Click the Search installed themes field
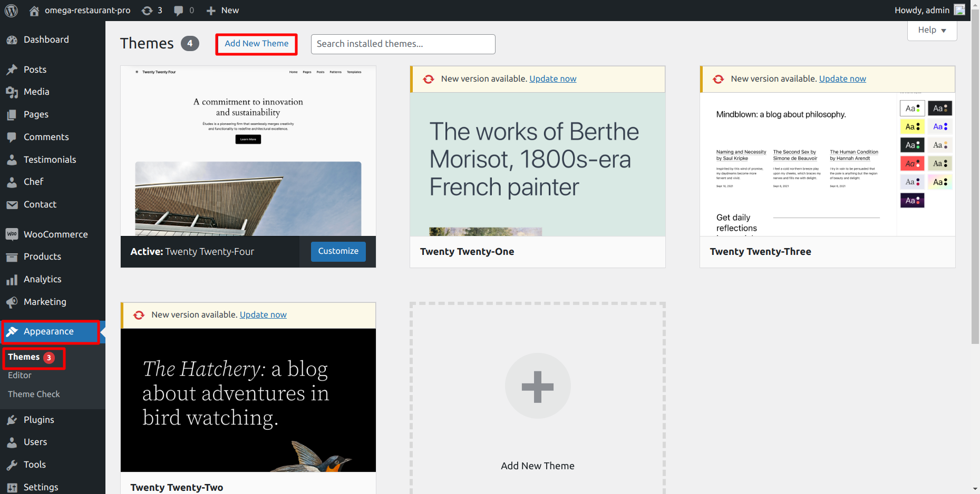980x494 pixels. tap(403, 44)
